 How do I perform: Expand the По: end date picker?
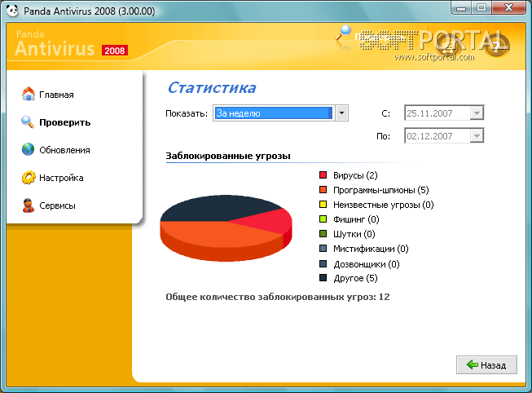click(x=477, y=136)
